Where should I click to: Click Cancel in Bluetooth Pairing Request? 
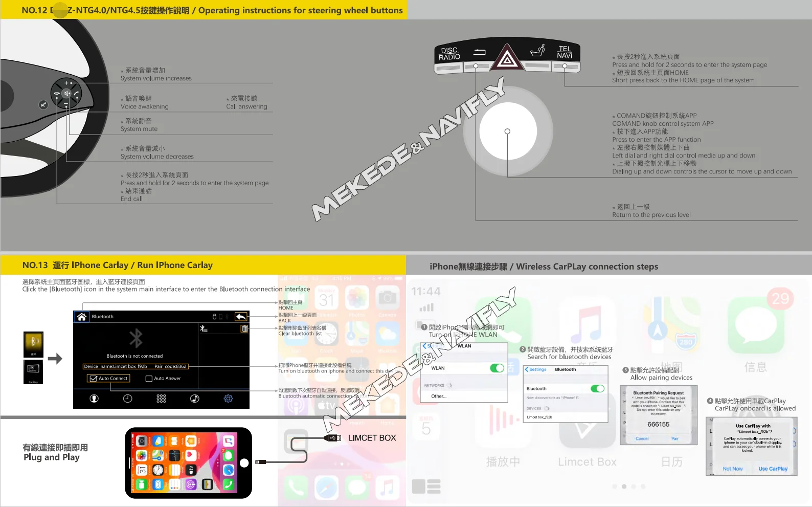[642, 439]
